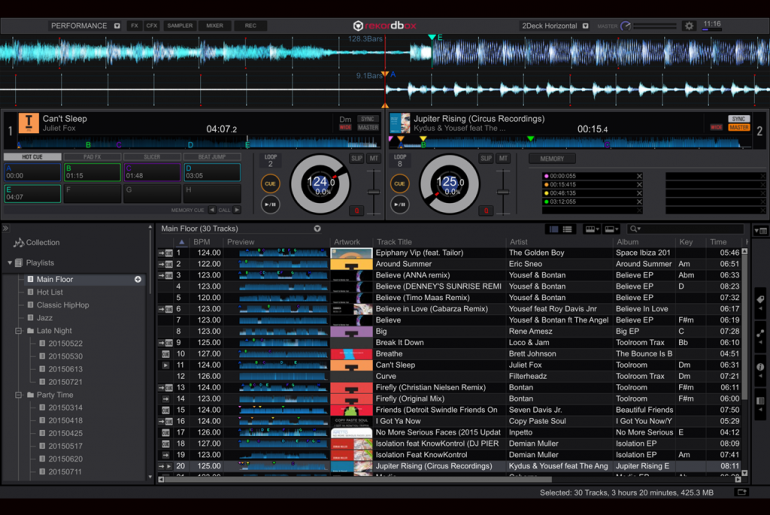This screenshot has height=515, width=770.
Task: Open the artwork size dropdown
Action: coord(611,229)
